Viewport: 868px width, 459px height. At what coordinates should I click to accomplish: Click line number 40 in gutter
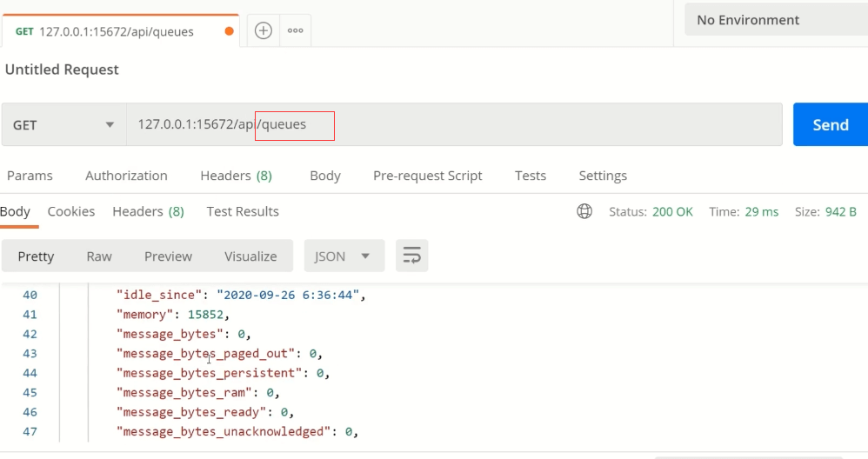(30, 295)
